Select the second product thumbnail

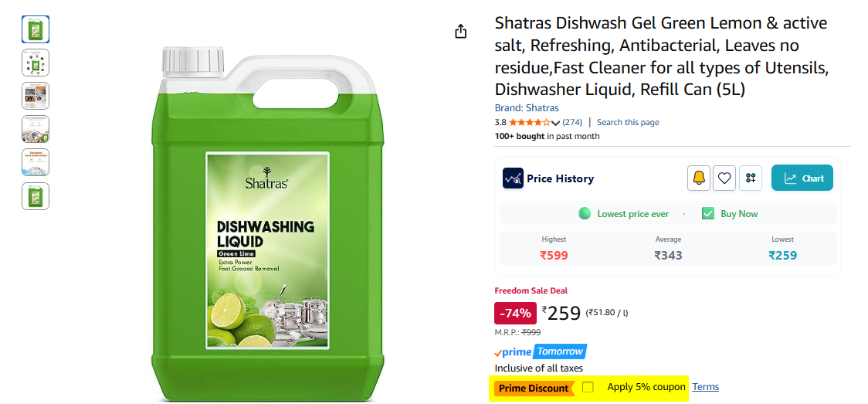(36, 63)
